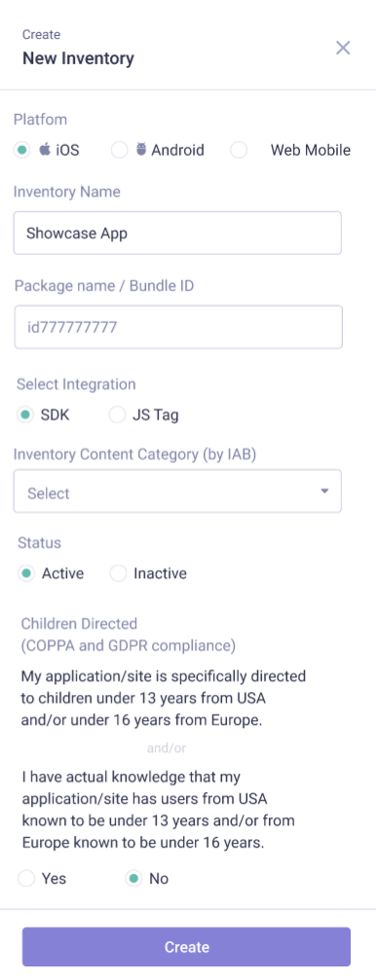Click the Web Mobile label text
This screenshot has height=980, width=376.
pyautogui.click(x=311, y=150)
